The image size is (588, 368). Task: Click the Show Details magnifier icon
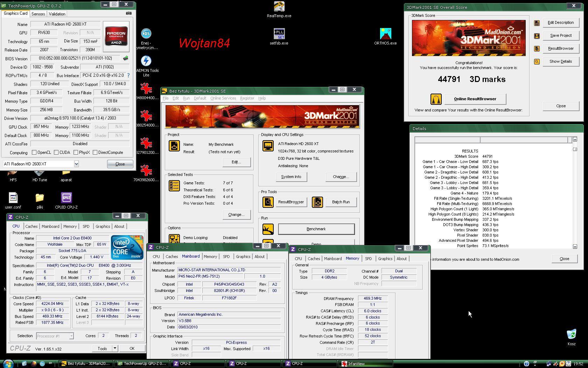537,62
